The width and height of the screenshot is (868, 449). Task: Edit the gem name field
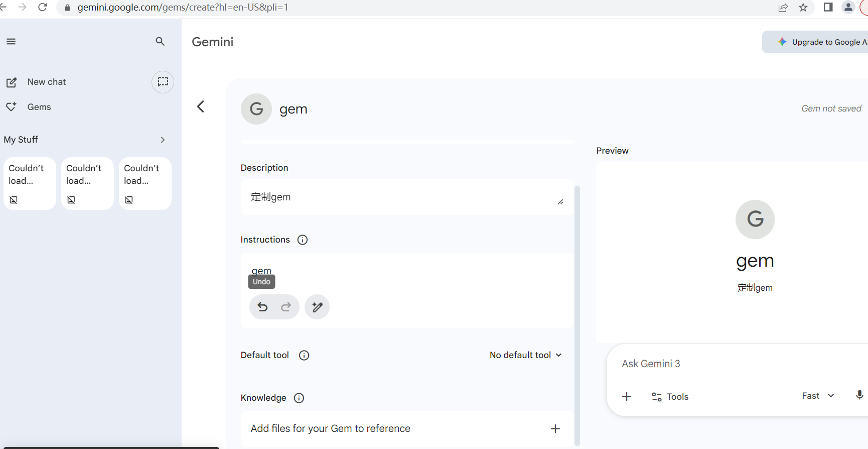tap(294, 109)
